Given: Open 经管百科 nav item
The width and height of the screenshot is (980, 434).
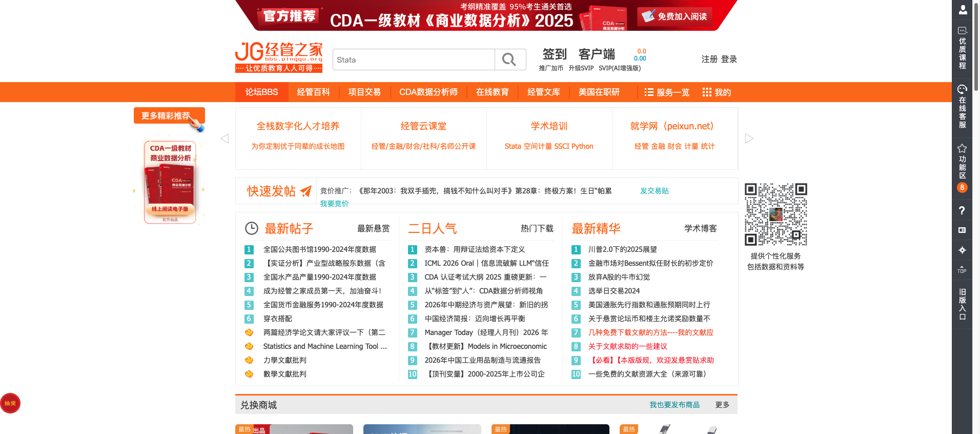Looking at the screenshot, I should (x=313, y=92).
